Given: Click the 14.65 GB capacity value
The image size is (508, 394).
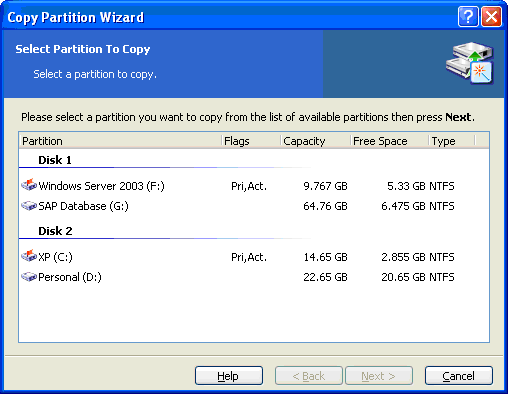Looking at the screenshot, I should pos(325,257).
